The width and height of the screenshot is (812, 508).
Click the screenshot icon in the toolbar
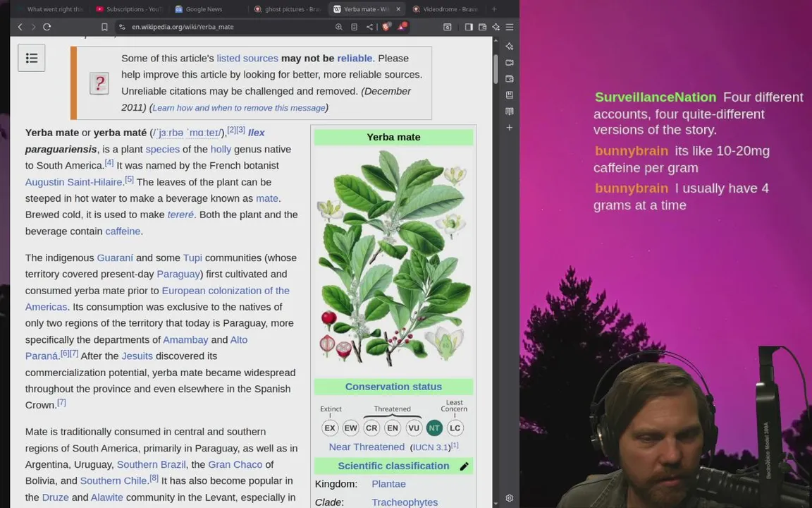coord(448,27)
